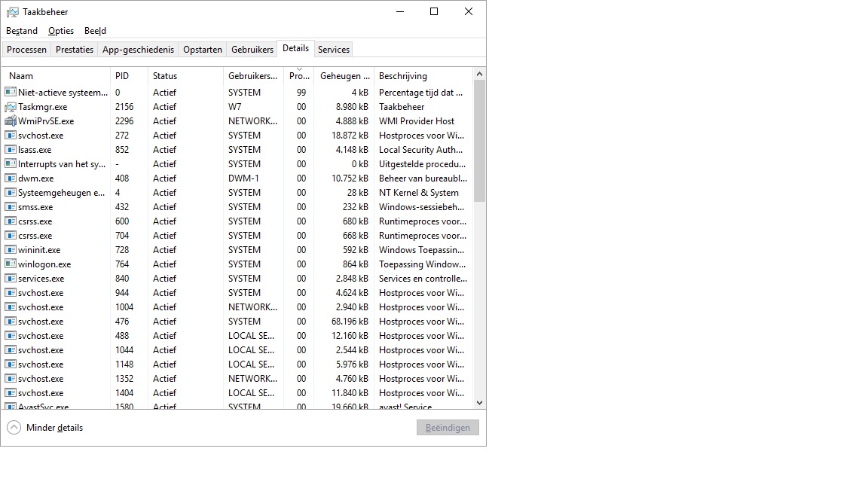Click PID value 2156
The image size is (868, 488).
point(124,107)
